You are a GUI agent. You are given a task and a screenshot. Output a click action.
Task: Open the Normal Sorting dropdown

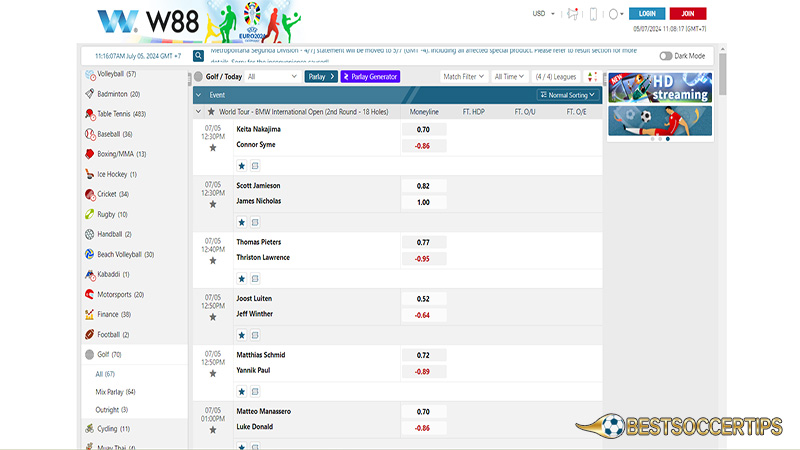point(568,95)
